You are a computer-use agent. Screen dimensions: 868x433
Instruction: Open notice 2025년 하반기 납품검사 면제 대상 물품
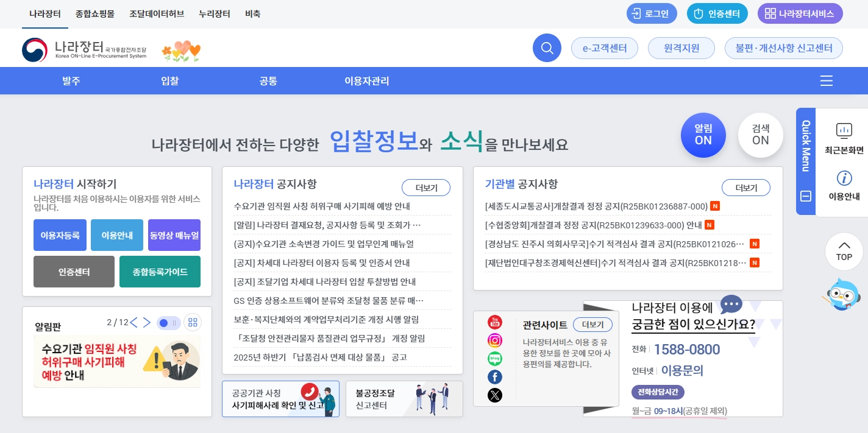pyautogui.click(x=320, y=357)
